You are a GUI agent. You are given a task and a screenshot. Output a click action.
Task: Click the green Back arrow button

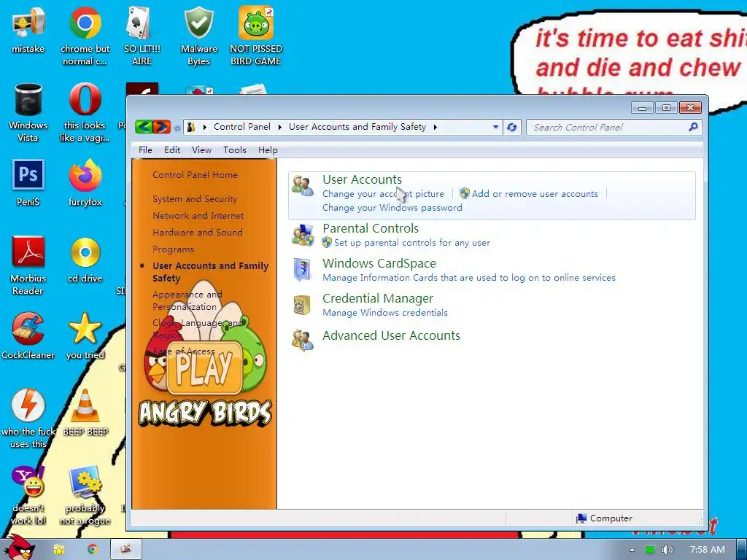coord(144,127)
